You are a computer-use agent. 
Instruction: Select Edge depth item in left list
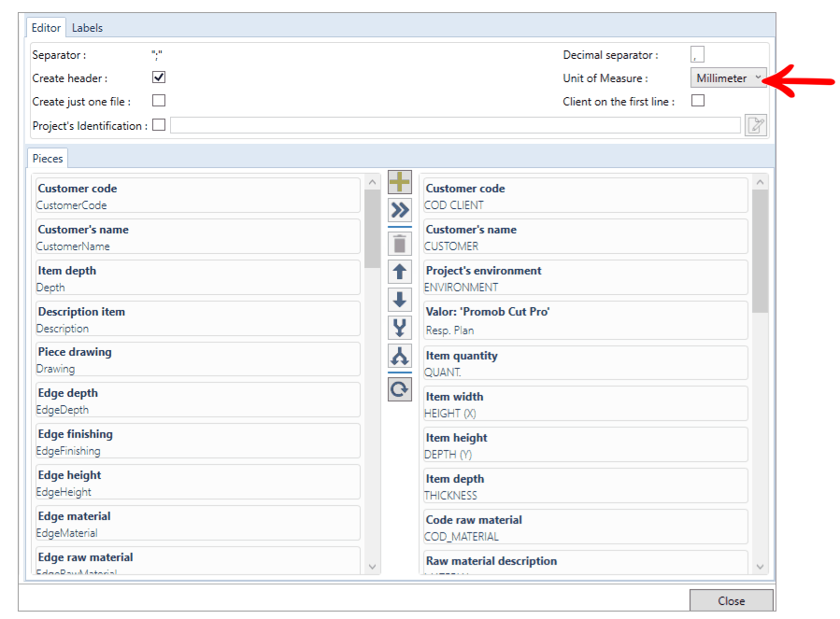pyautogui.click(x=198, y=400)
